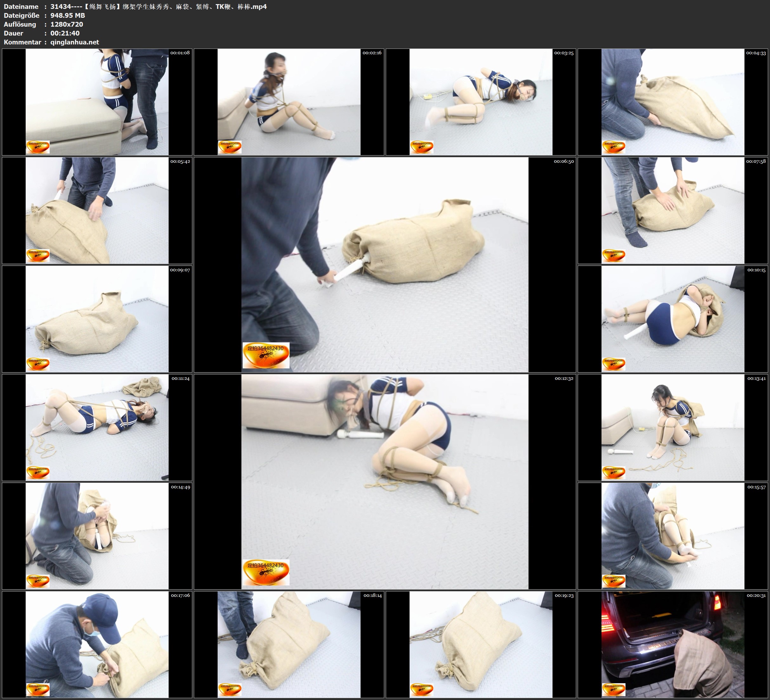Viewport: 770px width, 700px height.
Task: Select the frame stamped 00:19:23
Action: (x=481, y=644)
